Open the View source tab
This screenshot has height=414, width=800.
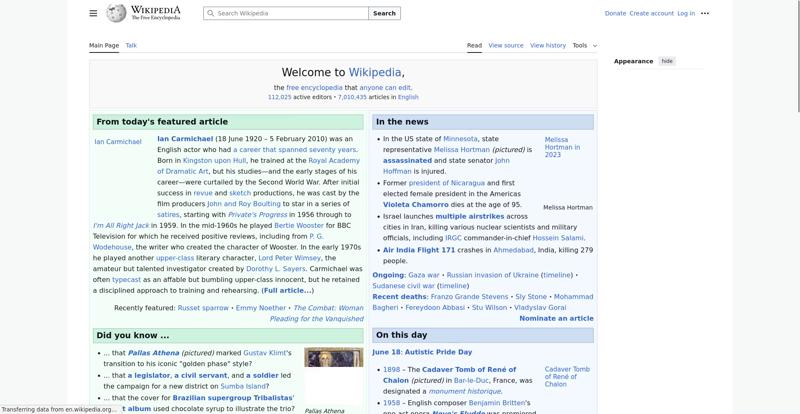506,45
